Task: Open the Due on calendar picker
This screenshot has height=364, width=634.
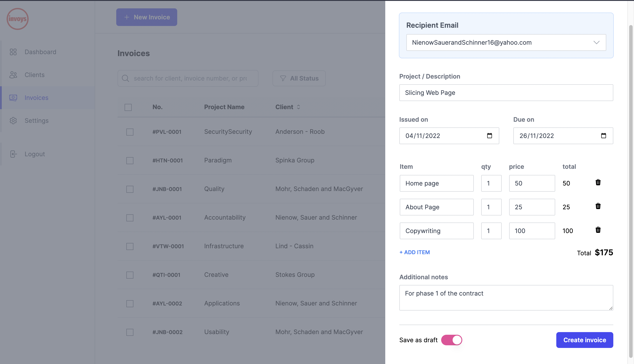Action: click(x=603, y=136)
